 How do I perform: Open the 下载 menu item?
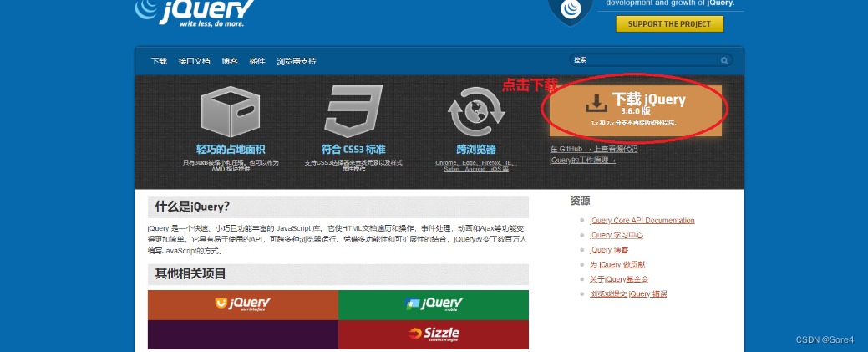(x=159, y=61)
